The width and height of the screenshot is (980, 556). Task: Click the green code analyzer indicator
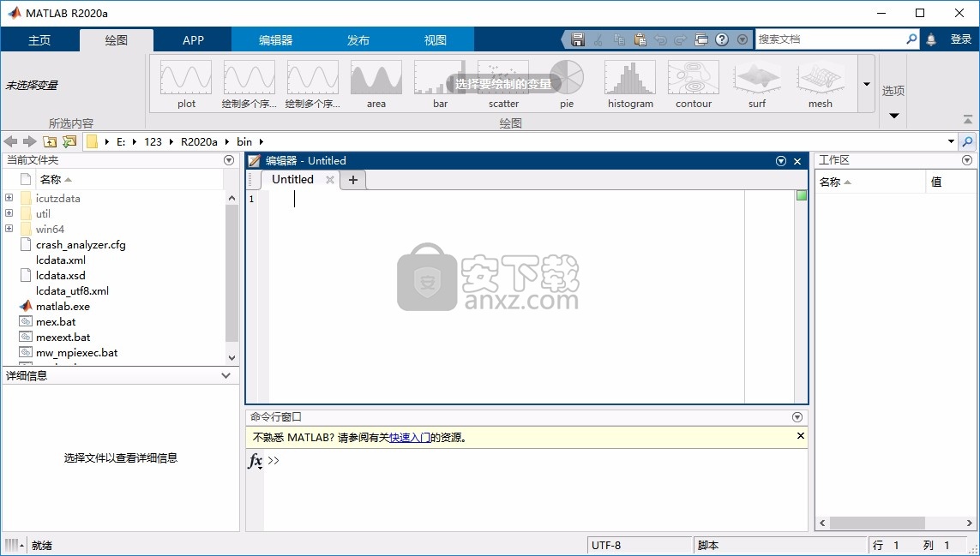click(802, 195)
